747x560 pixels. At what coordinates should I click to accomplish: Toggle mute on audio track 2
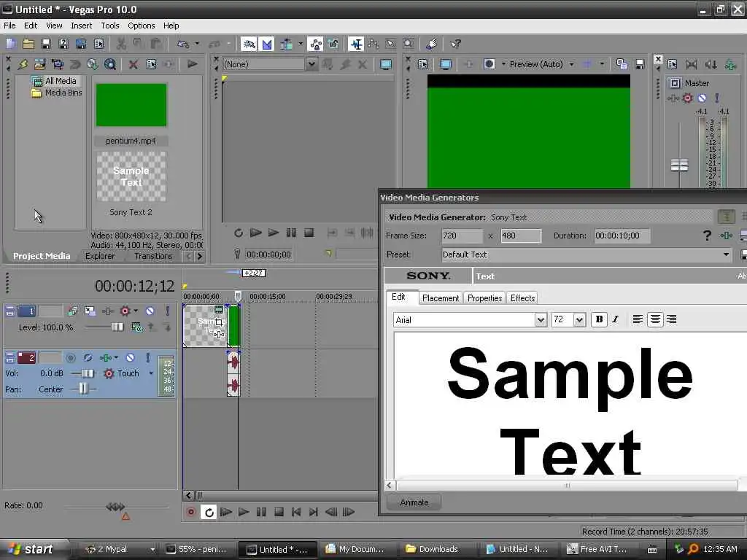130,357
